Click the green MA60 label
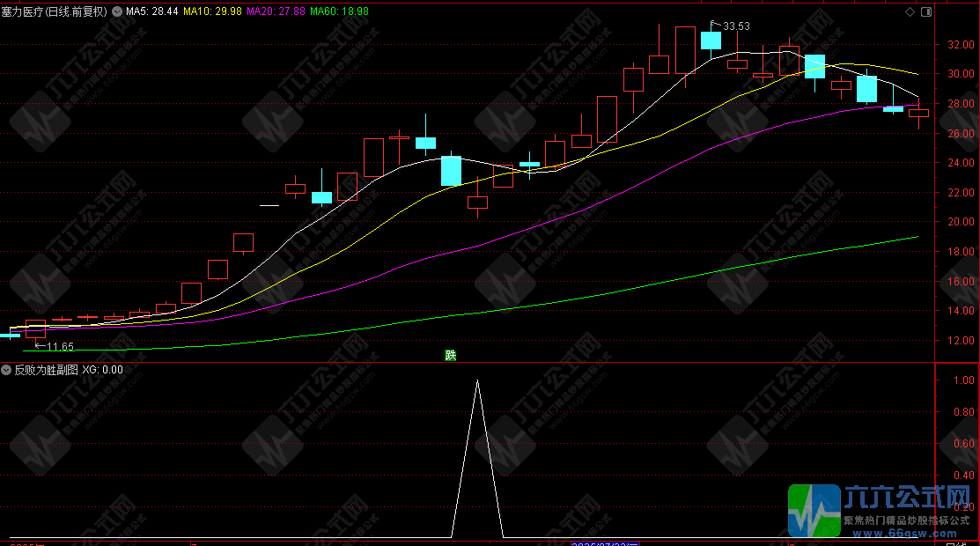980x546 pixels. (x=343, y=12)
